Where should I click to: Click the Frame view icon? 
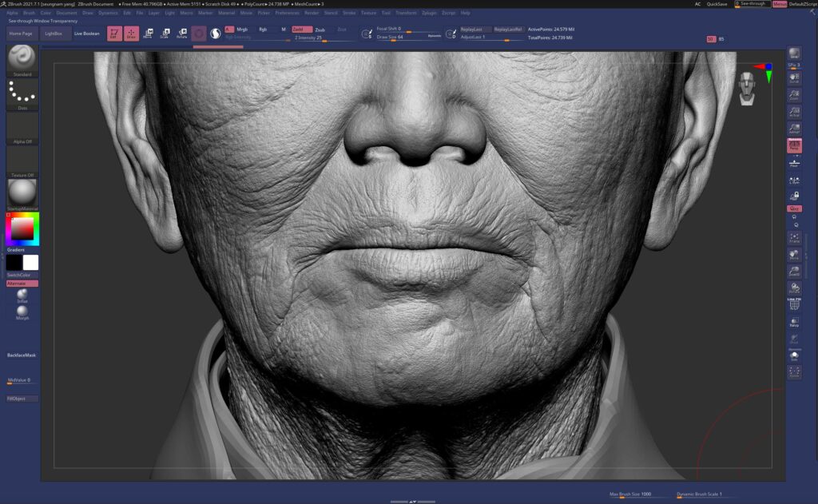pyautogui.click(x=795, y=238)
